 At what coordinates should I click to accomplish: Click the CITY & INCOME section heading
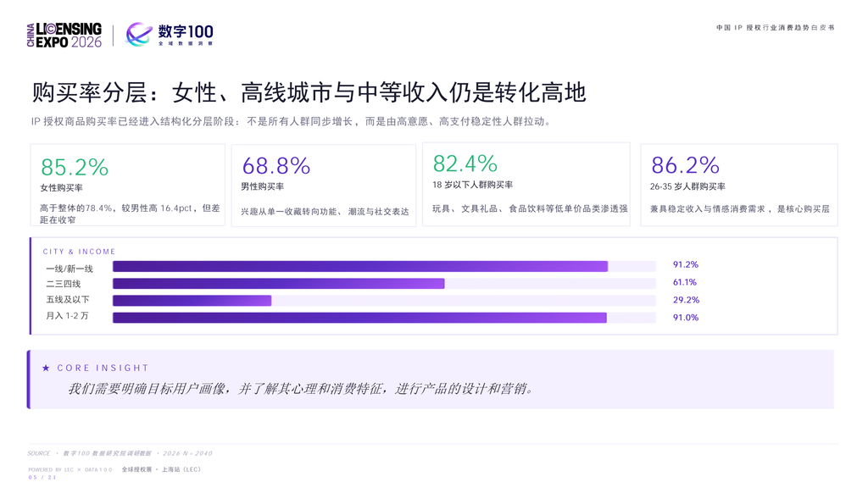79,251
